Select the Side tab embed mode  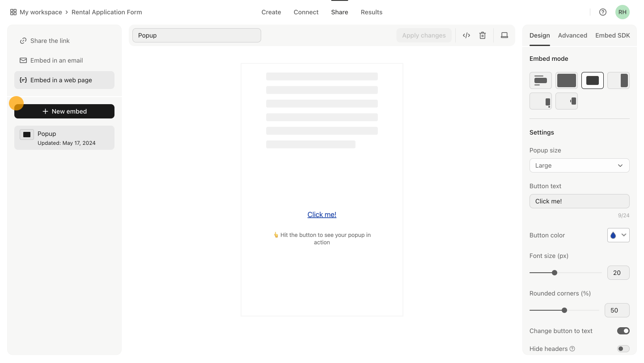(567, 101)
